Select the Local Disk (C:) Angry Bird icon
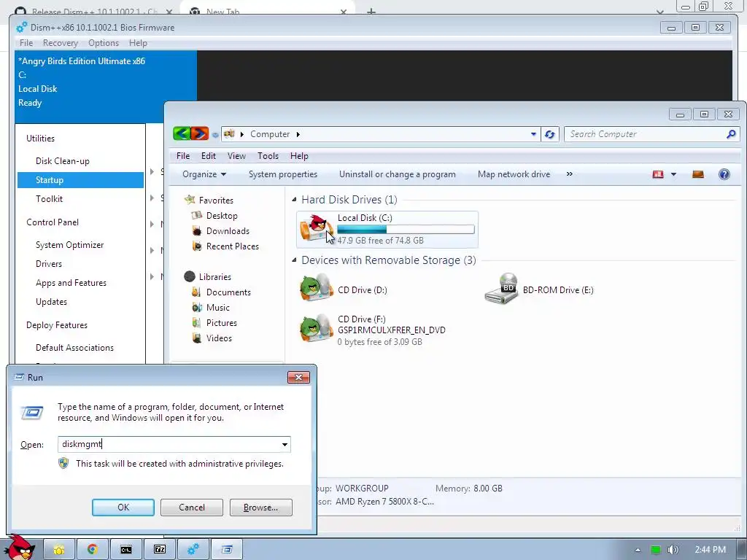The width and height of the screenshot is (747, 560). [316, 228]
